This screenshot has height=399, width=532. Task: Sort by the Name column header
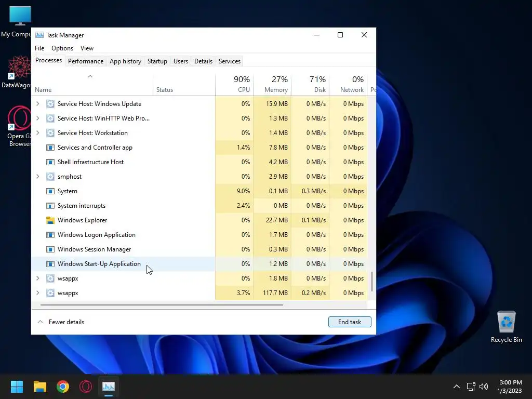[92, 85]
